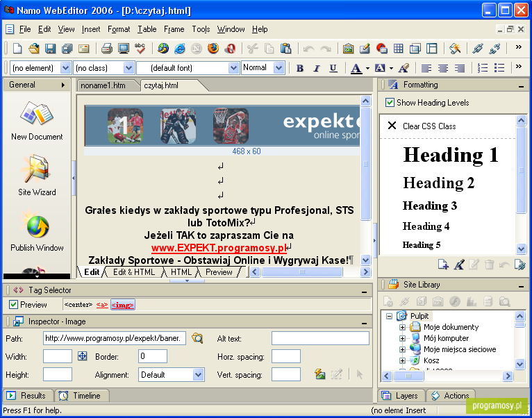532x418 pixels.
Task: Click the open folder toolbar icon
Action: [x=33, y=49]
